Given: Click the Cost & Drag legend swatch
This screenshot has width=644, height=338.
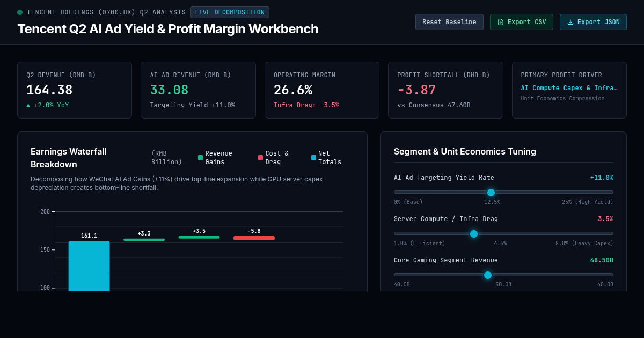Looking at the screenshot, I should (x=261, y=158).
